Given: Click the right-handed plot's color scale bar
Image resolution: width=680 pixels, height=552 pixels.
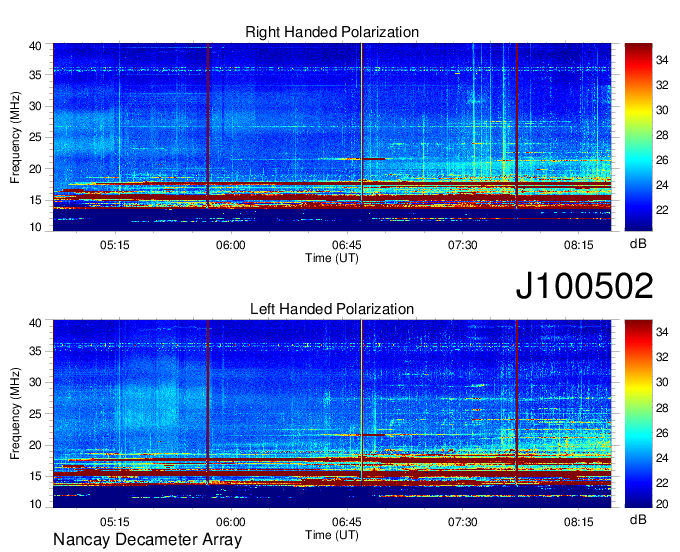Looking at the screenshot, I should point(638,137).
